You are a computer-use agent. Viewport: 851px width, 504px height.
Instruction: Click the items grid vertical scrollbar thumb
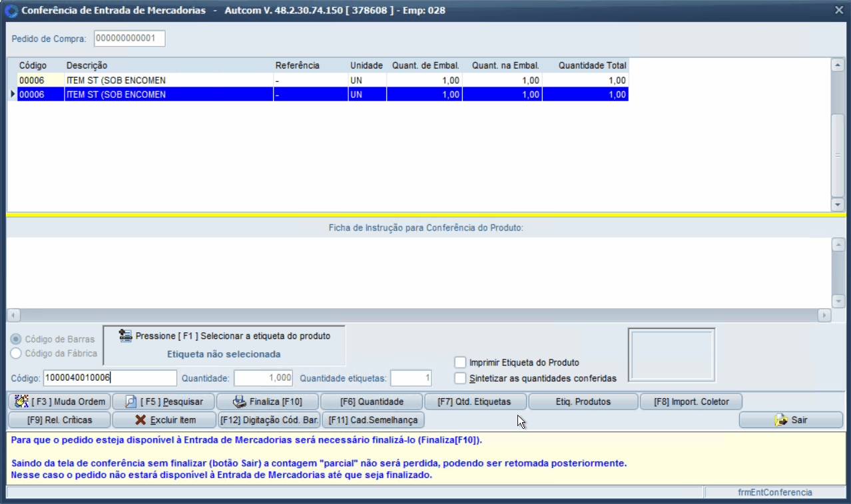(x=838, y=155)
